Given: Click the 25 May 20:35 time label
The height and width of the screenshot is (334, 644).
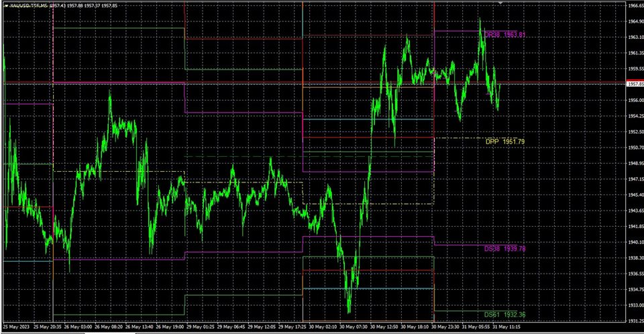Looking at the screenshot, I should 47,327.
